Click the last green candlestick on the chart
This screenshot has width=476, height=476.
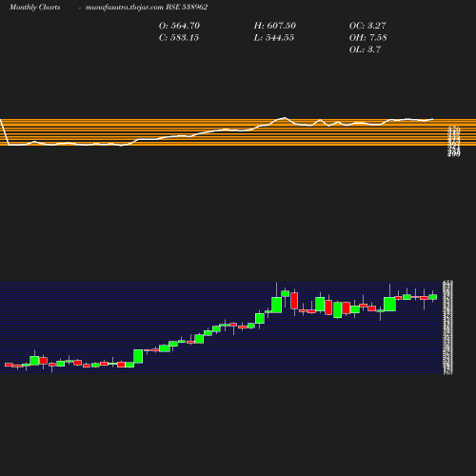pyautogui.click(x=433, y=297)
